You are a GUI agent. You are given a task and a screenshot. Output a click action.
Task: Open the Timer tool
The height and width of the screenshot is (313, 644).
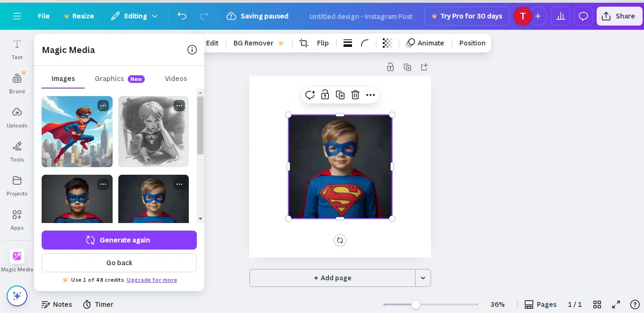(x=98, y=304)
